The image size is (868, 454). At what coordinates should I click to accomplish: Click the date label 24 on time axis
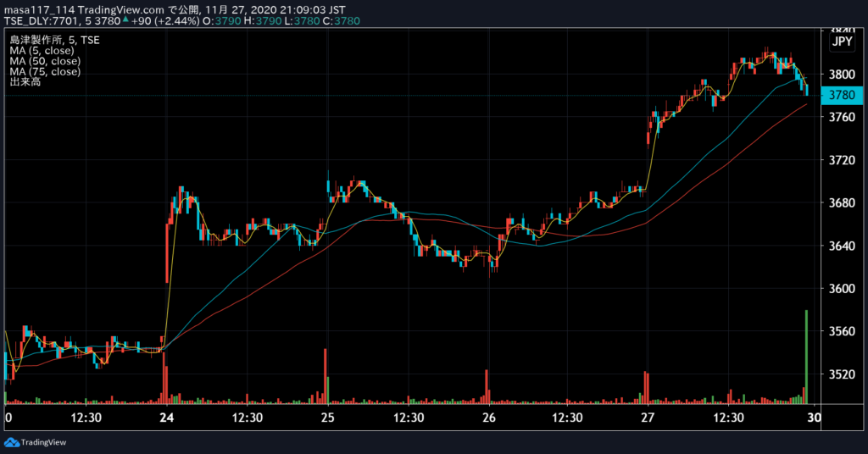click(167, 418)
